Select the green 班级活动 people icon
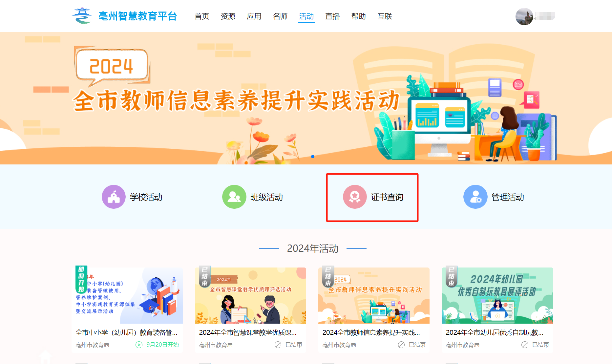The image size is (612, 364). click(x=234, y=197)
